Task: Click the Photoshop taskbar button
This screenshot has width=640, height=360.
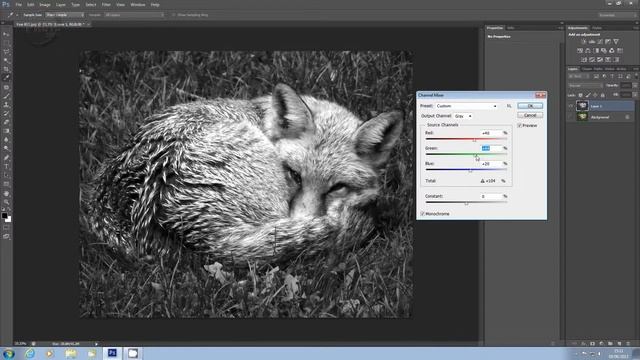Action: click(x=112, y=353)
